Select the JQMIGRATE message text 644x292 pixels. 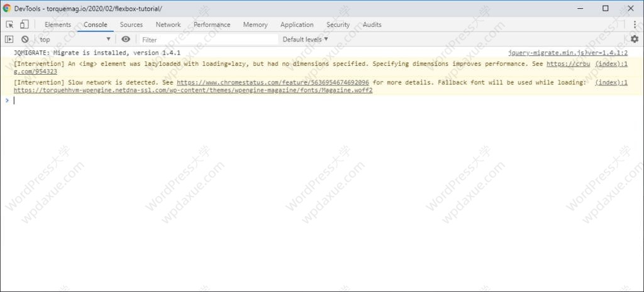tap(97, 53)
